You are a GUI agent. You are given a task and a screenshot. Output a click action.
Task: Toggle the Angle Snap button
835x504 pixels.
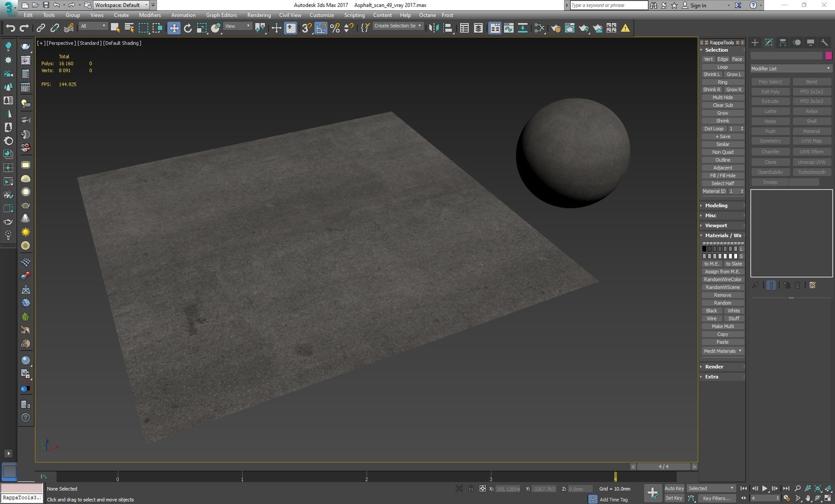tap(321, 28)
